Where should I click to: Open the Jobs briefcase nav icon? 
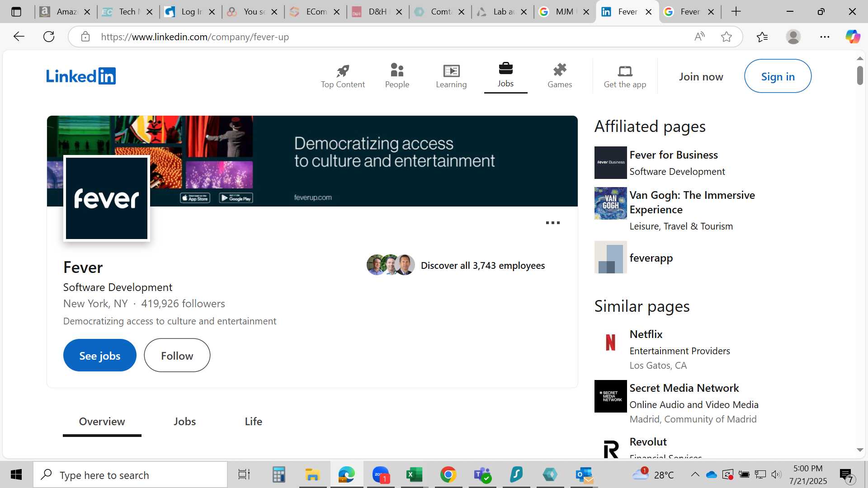coord(505,68)
